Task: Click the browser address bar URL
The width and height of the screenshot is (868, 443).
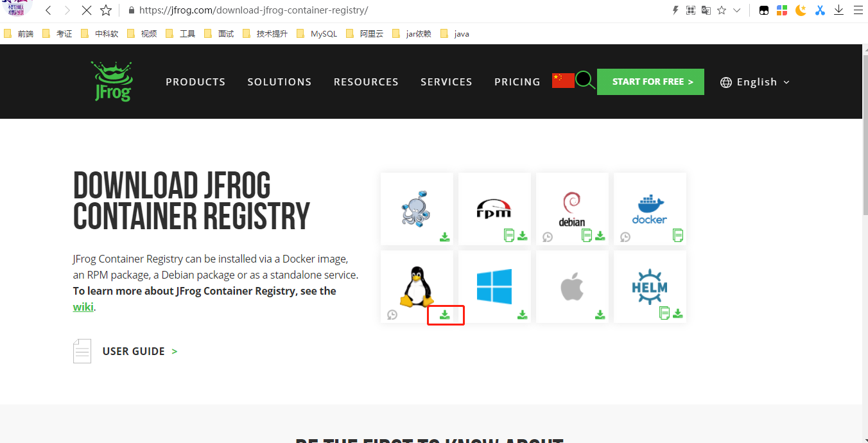Action: click(x=254, y=10)
